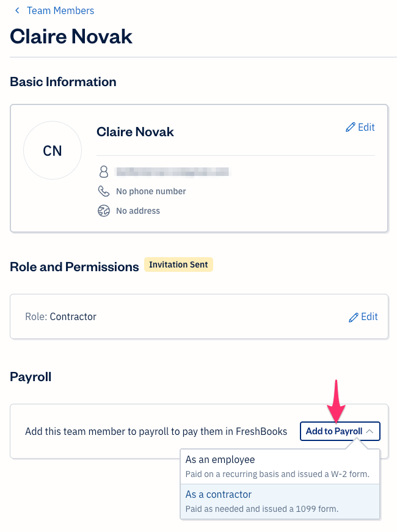397x532 pixels.
Task: Click the blurred email address field
Action: coord(173,172)
